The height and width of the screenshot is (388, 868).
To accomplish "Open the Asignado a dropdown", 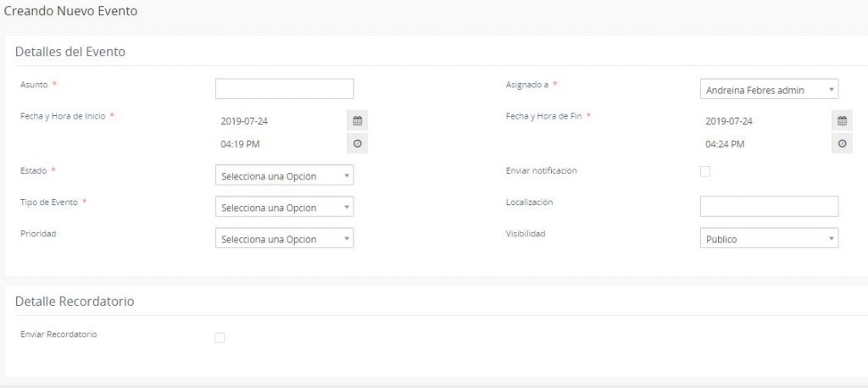I will (x=769, y=89).
